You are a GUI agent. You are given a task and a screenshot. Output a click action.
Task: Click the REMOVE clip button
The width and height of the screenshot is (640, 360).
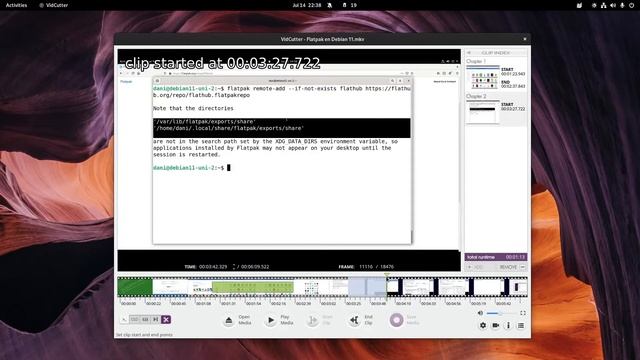508,267
